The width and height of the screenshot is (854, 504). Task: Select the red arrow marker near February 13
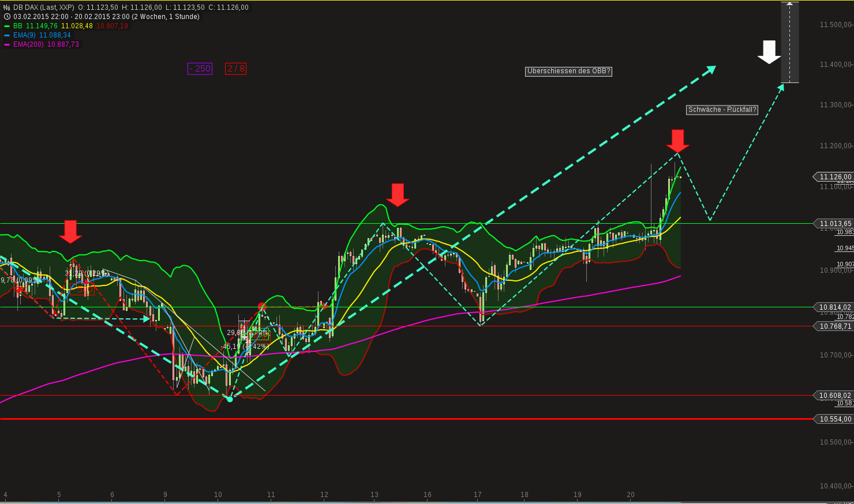pos(399,195)
